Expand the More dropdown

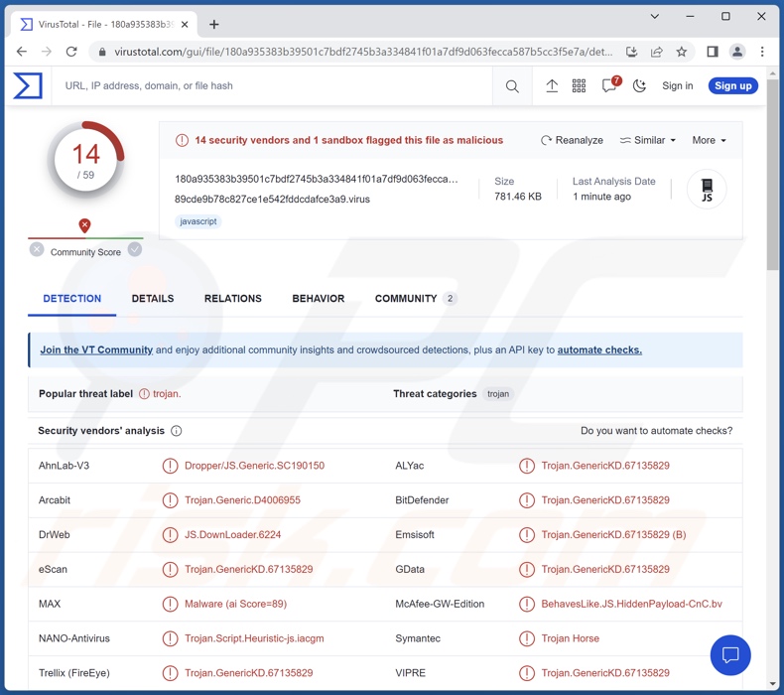[x=709, y=140]
